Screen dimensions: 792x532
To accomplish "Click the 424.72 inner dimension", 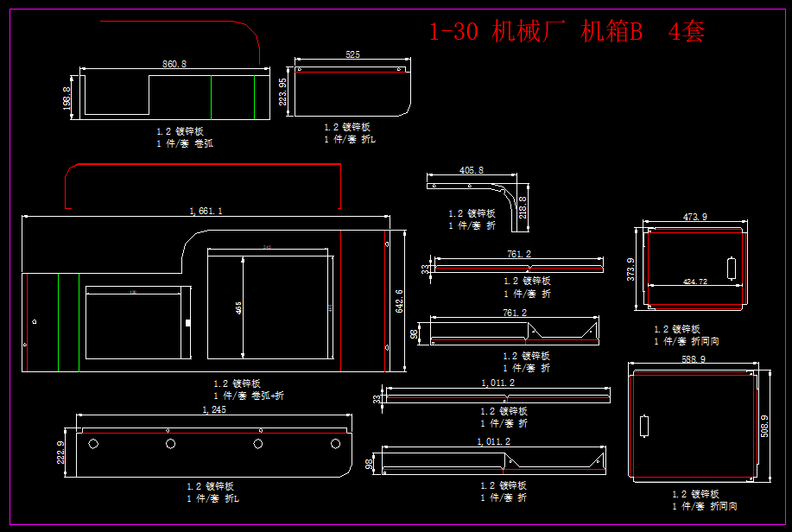I will coord(694,282).
